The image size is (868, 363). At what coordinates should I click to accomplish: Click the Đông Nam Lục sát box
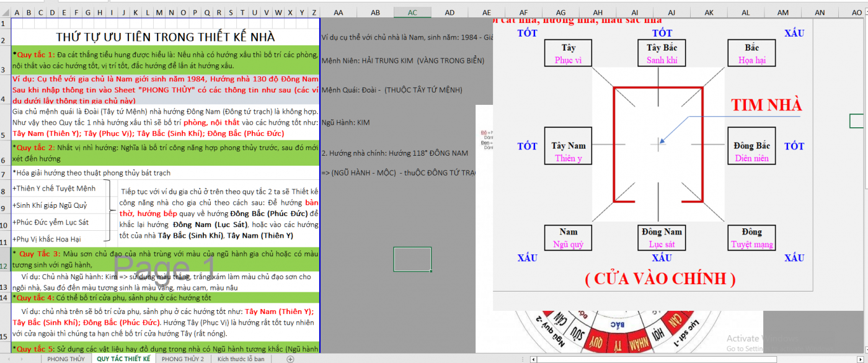click(x=662, y=238)
